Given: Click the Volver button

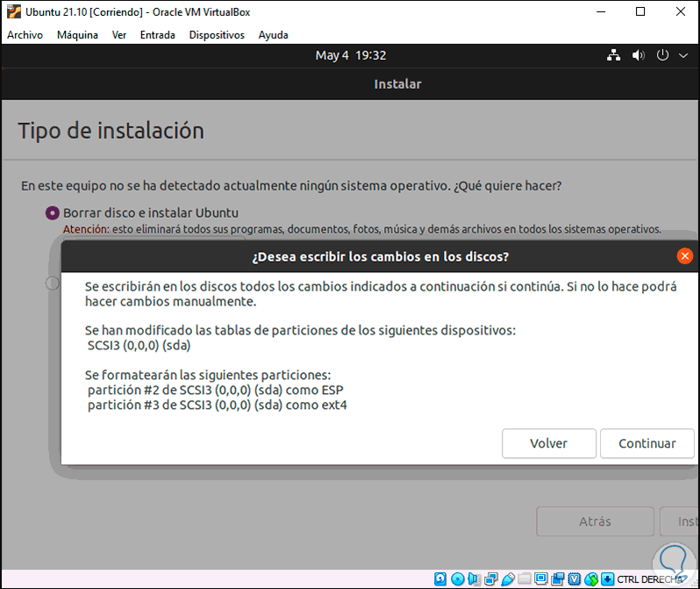Looking at the screenshot, I should coord(548,443).
